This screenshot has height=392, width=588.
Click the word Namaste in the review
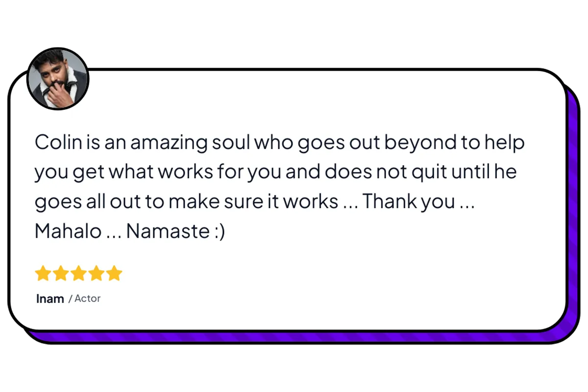coord(168,231)
